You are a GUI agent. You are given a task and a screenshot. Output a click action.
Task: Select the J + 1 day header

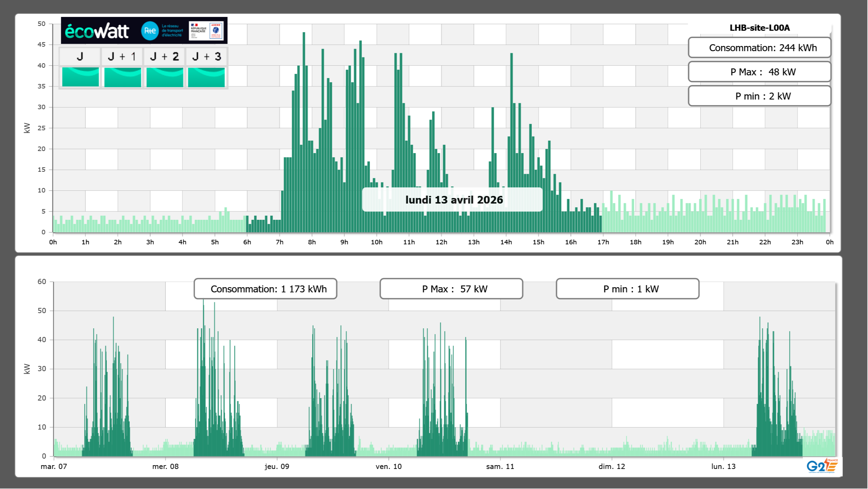point(122,56)
